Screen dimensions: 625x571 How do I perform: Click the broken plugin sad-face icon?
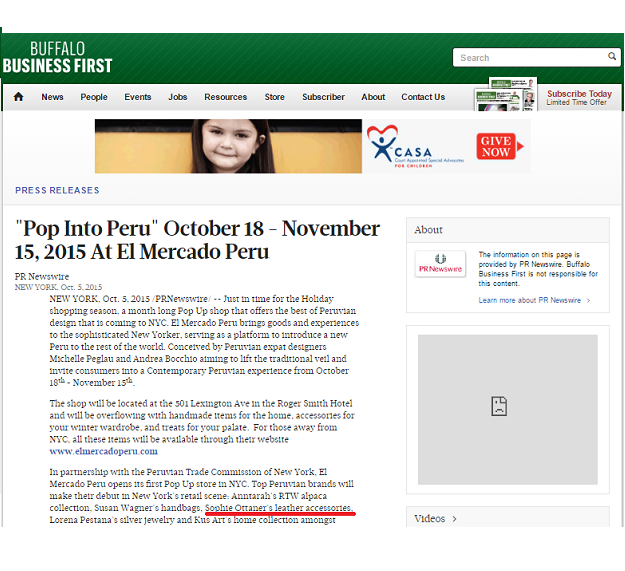[x=498, y=405]
